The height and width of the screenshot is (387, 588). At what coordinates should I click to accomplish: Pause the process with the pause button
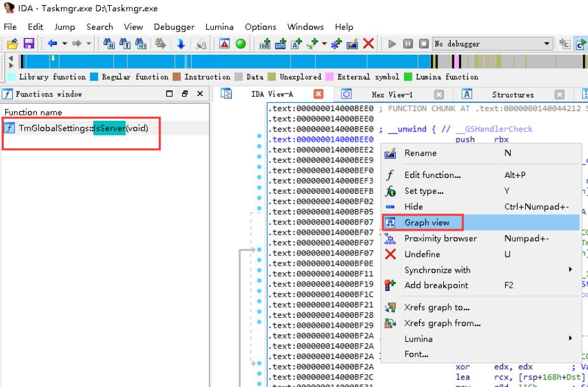[x=408, y=44]
